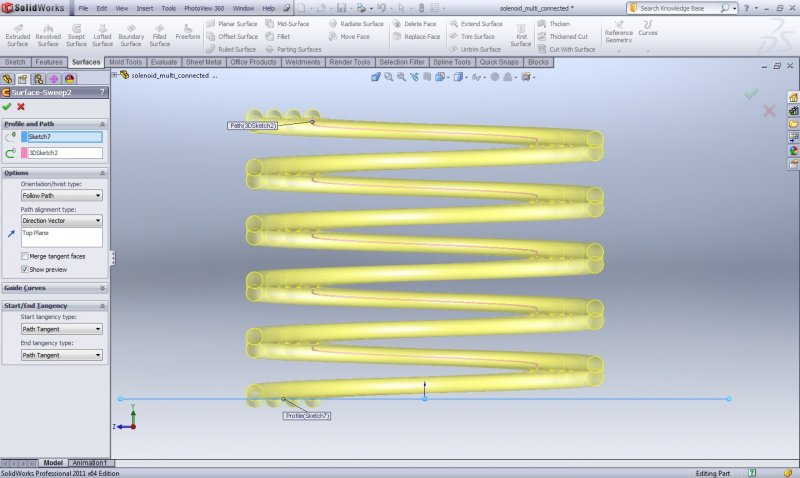
Task: Expand the Guide Curves section
Action: [102, 288]
